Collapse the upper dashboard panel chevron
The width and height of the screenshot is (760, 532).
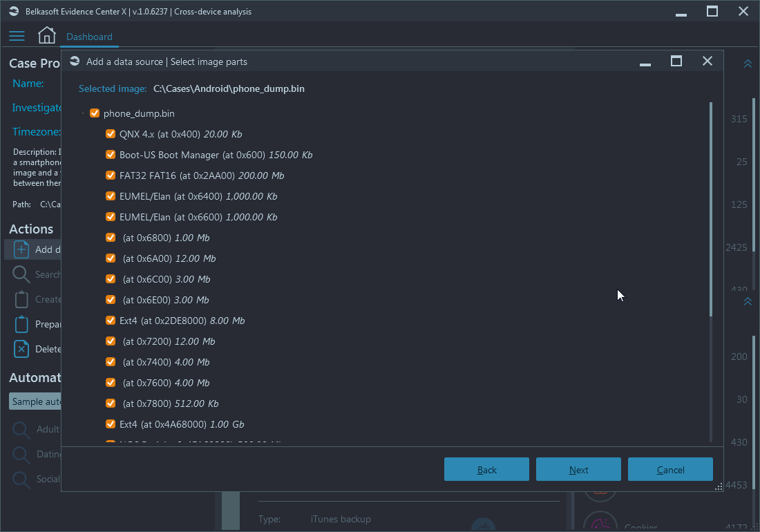coord(748,64)
